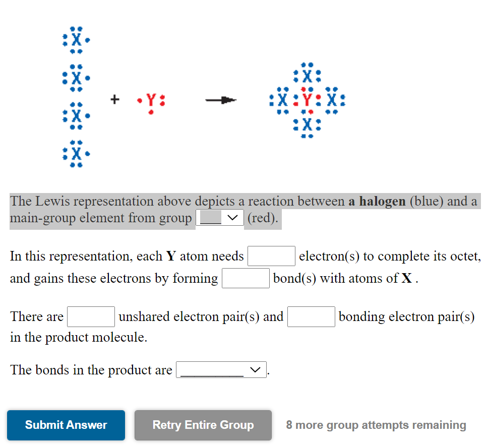Click the bonding electron pair(s) input field
488x448 pixels.
point(311,316)
